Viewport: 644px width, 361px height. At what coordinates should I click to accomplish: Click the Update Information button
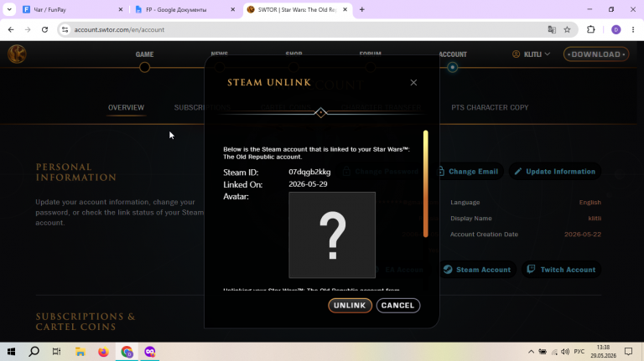click(555, 172)
